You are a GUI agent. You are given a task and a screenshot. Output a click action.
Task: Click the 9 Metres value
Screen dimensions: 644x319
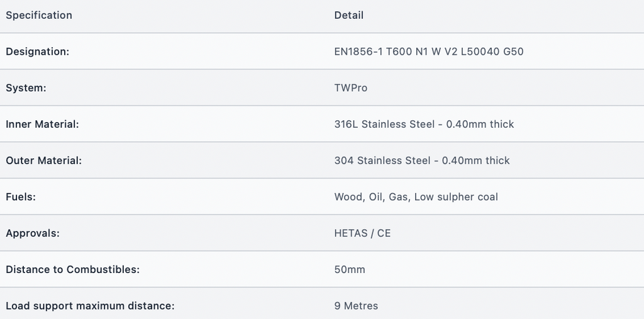356,306
